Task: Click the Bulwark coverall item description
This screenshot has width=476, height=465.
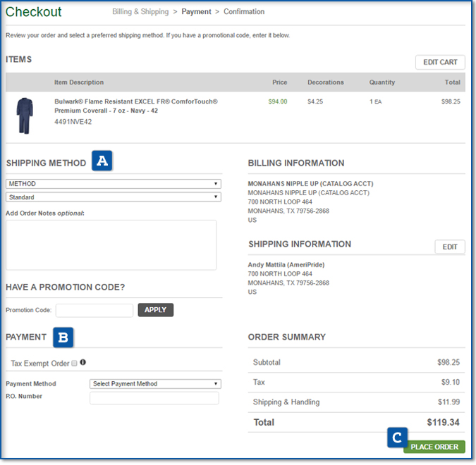Action: (135, 106)
